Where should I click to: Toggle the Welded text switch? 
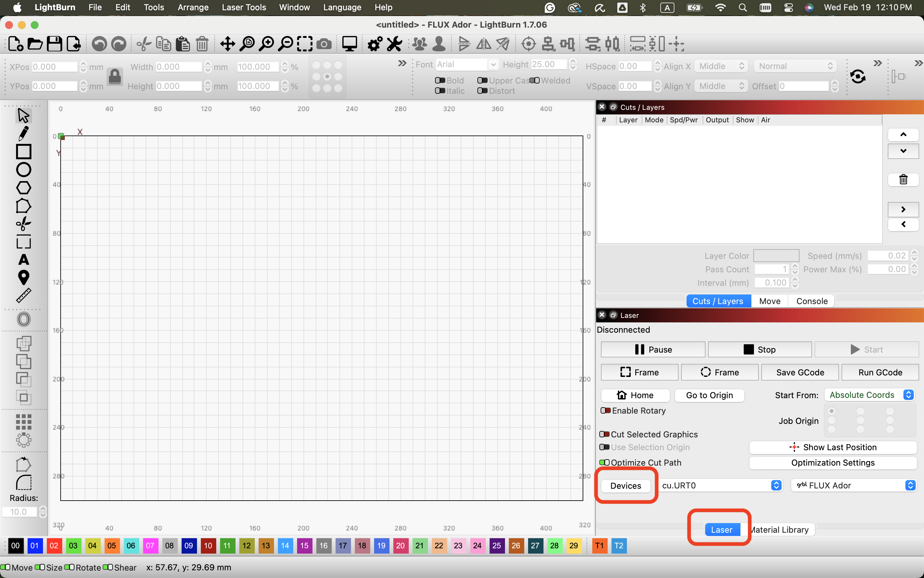click(x=534, y=80)
